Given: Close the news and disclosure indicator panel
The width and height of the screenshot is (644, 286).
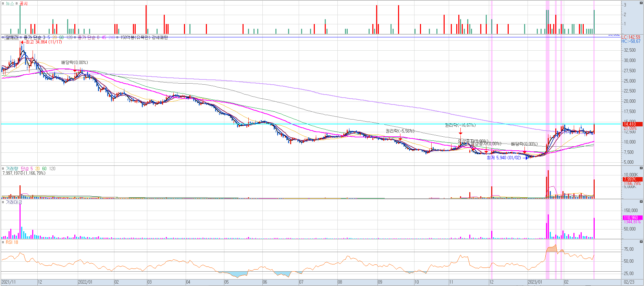Looking at the screenshot, I should click(x=641, y=3).
